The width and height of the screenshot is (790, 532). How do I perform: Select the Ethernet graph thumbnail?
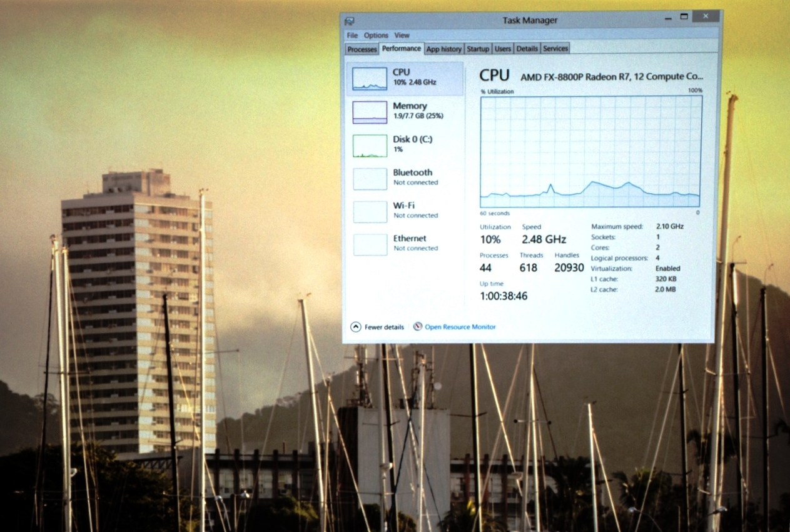370,244
